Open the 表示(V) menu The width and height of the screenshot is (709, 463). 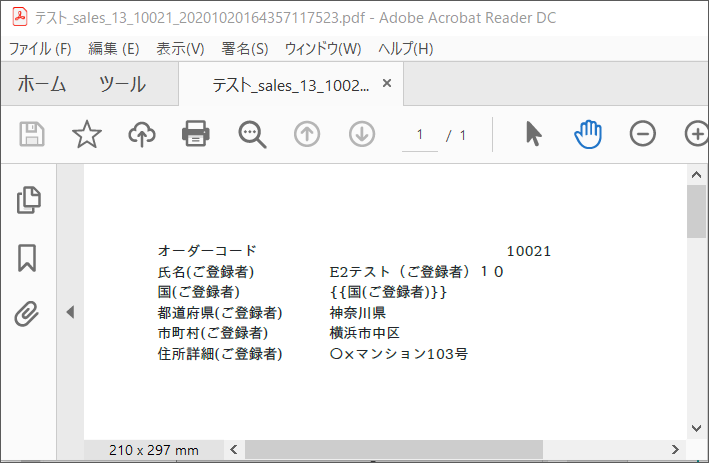tap(180, 48)
